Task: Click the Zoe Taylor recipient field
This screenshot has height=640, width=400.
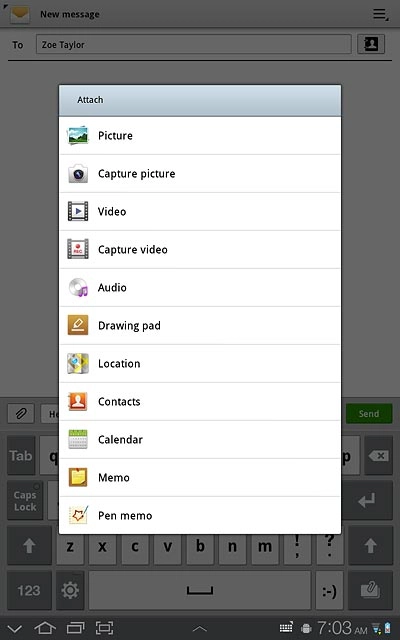Action: coord(194,44)
